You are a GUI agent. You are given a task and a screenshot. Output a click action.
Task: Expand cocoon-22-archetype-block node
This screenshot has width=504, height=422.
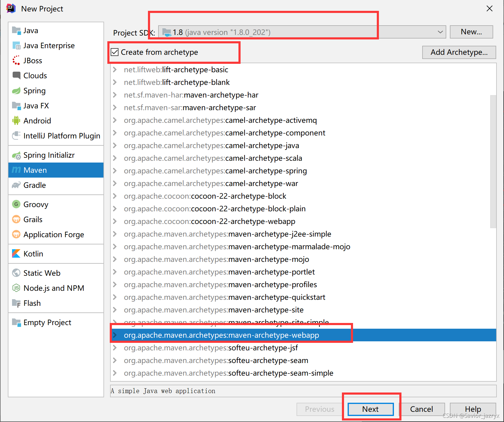115,196
